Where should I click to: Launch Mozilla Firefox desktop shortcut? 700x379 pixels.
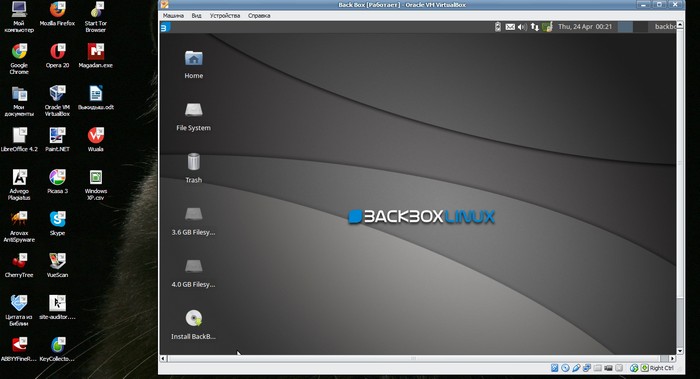coord(57,13)
